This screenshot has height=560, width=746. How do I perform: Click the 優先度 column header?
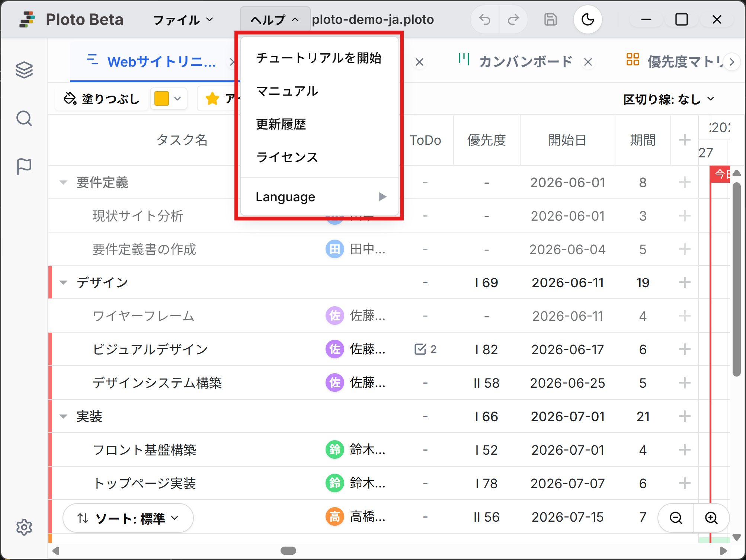pos(486,140)
